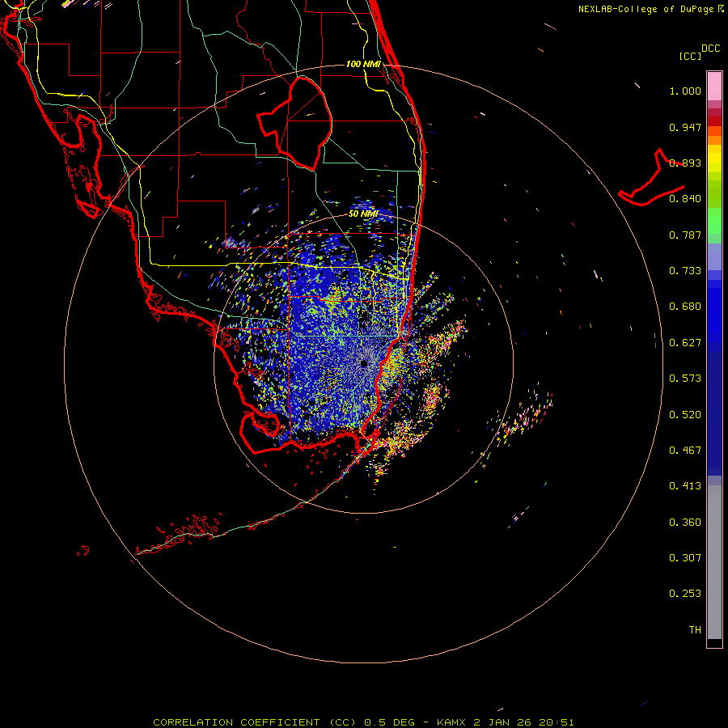Click the 0.253 color scale value

tap(685, 594)
